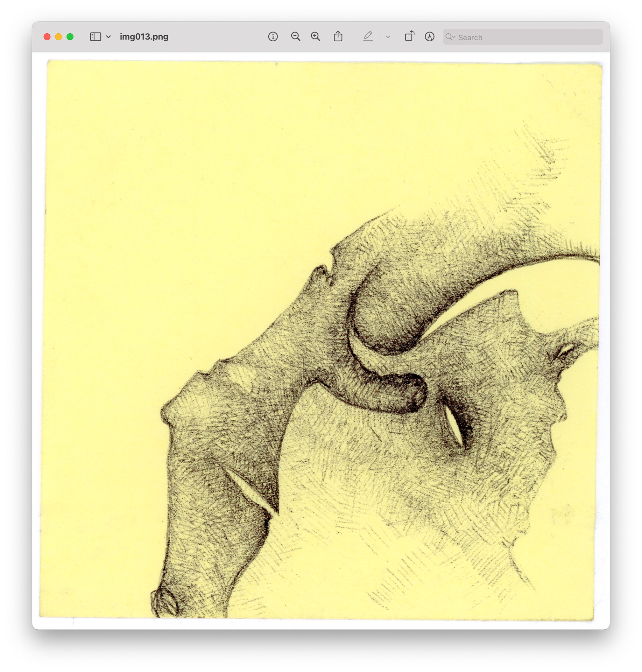Minimize the window using the yellow button

click(x=58, y=37)
